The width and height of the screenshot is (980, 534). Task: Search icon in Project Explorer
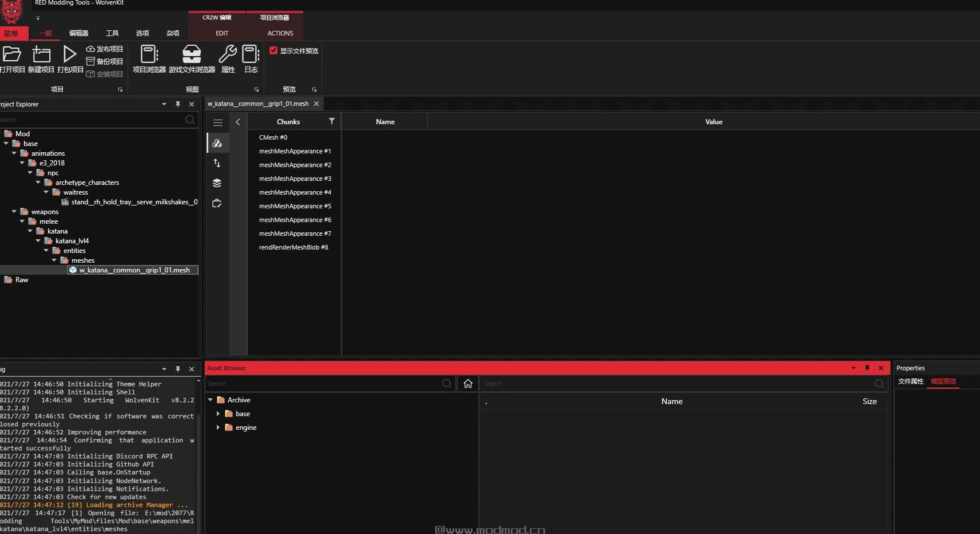click(190, 120)
